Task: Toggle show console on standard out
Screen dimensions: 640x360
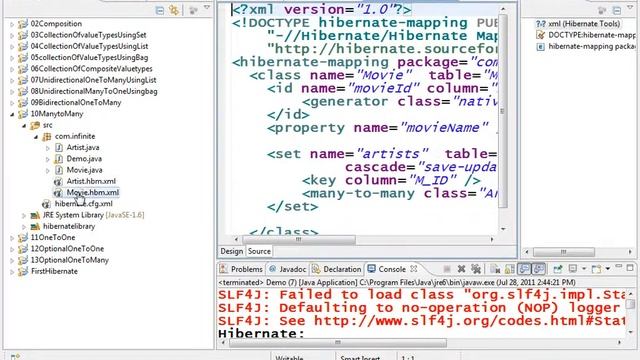Action: click(x=524, y=269)
